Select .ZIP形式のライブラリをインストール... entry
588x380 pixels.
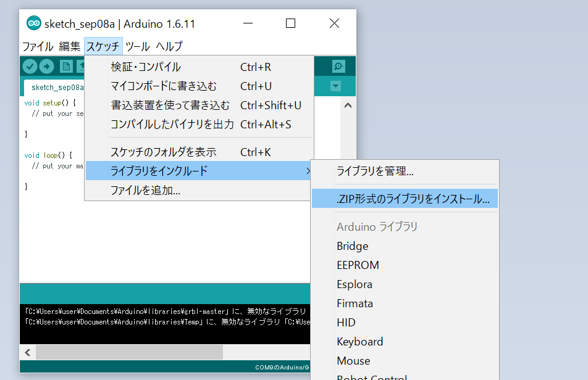[x=405, y=199]
